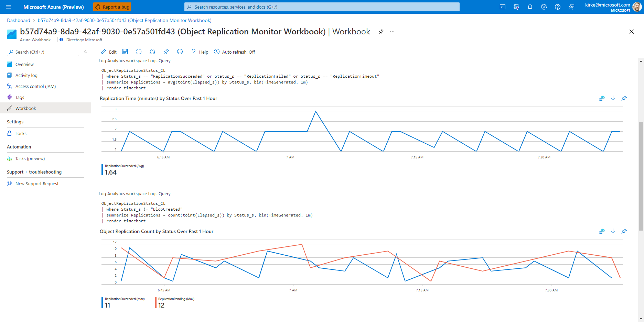Click the Microsoft Azure (Preview) home title
644x322 pixels.
[x=54, y=7]
